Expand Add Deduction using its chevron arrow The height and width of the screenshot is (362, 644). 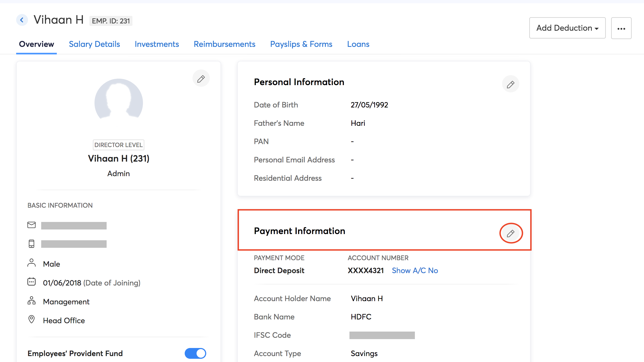pyautogui.click(x=596, y=28)
